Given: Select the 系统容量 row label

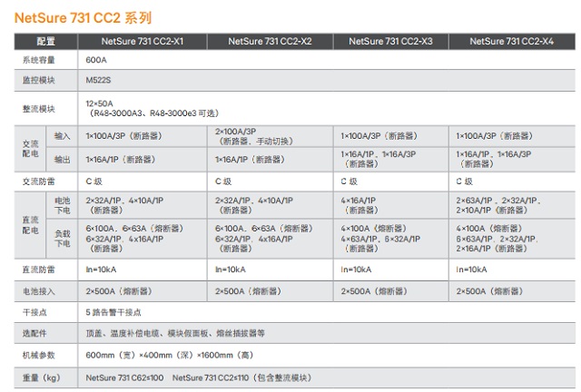Looking at the screenshot, I should tap(38, 60).
